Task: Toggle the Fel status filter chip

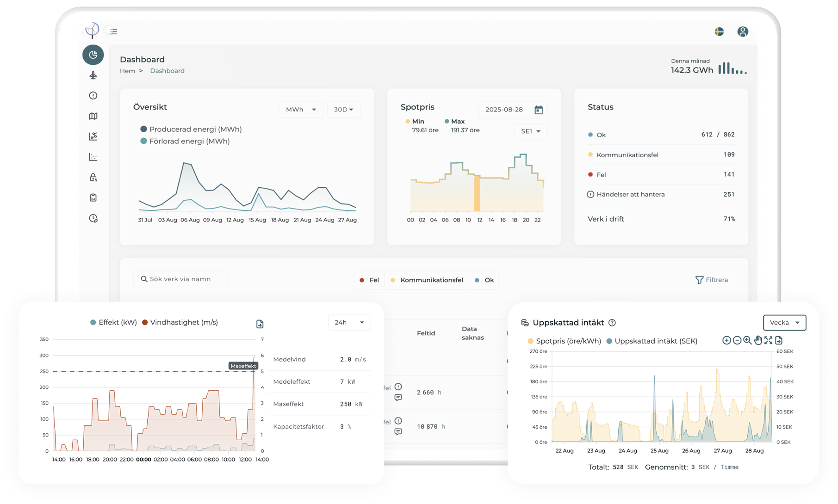Action: coord(369,280)
